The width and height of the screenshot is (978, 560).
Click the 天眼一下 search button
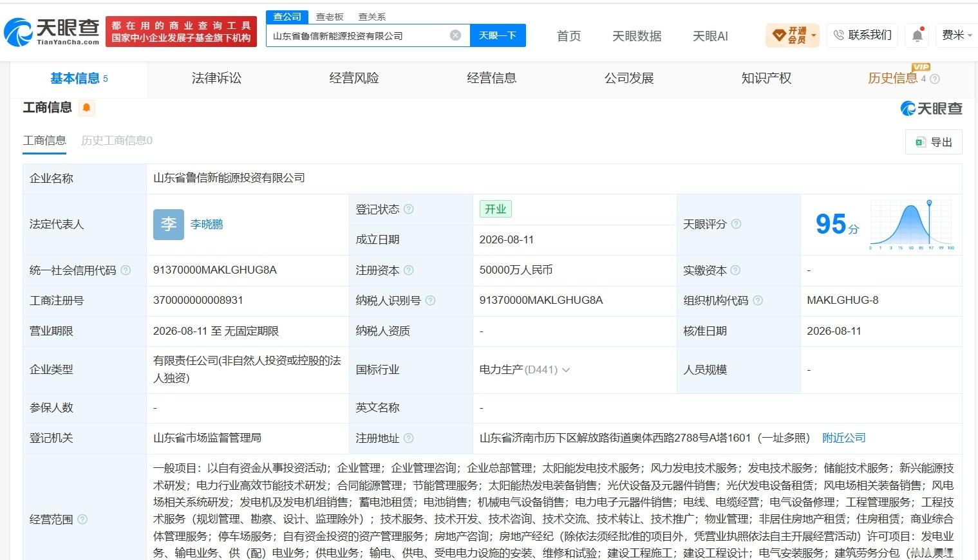(498, 35)
